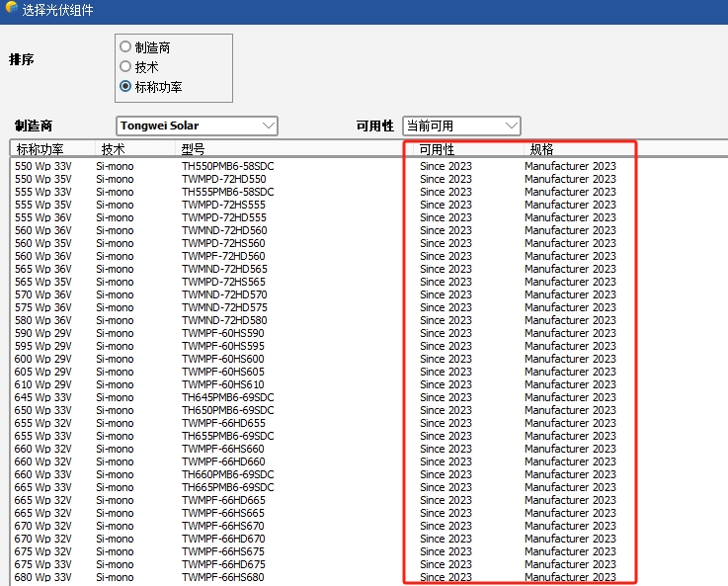Select module TWMPF-66HD655
This screenshot has height=586, width=728.
pyautogui.click(x=224, y=423)
